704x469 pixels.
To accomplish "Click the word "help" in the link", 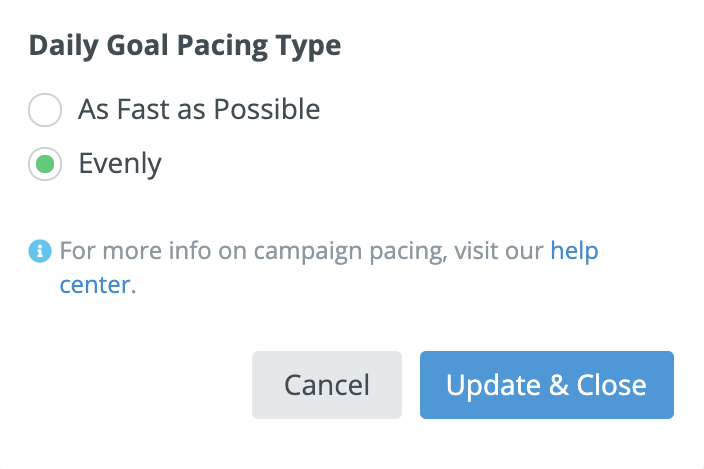I will (x=574, y=250).
